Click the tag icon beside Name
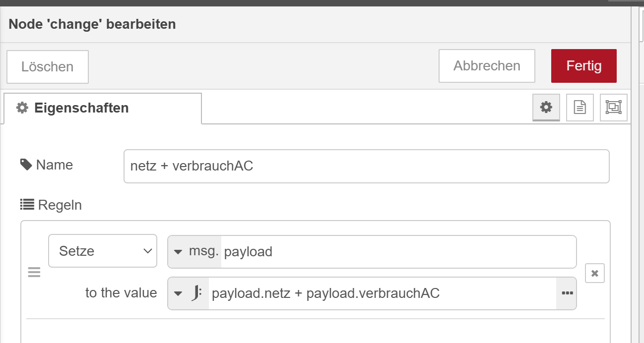 [x=26, y=165]
